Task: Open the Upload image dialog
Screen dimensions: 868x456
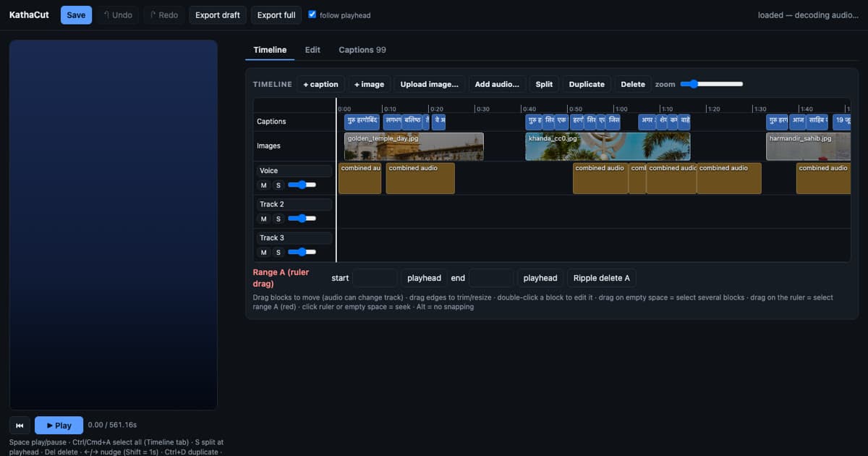Action: [x=430, y=85]
